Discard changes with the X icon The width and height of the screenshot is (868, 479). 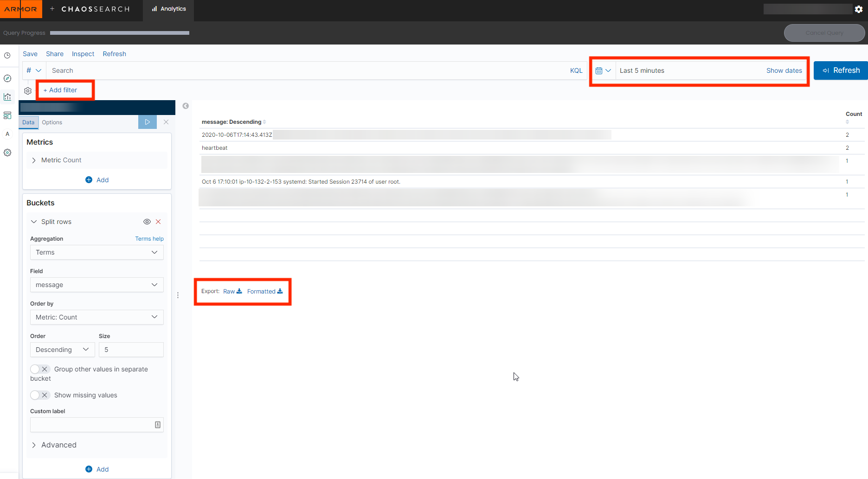click(166, 122)
